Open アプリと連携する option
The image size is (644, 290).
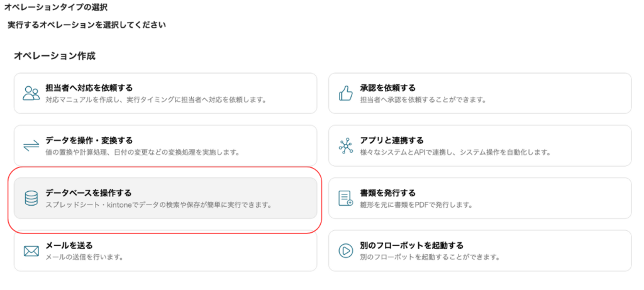[x=480, y=146]
